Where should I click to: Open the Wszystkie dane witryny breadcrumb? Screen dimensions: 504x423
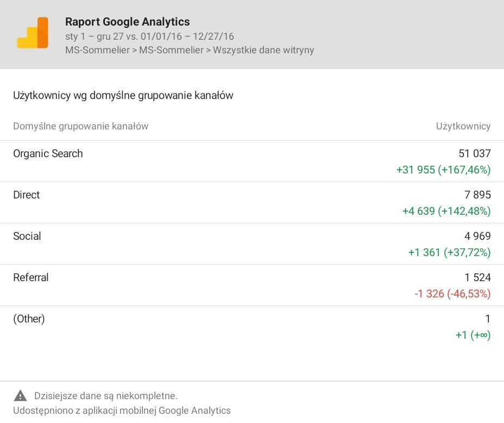(x=263, y=50)
